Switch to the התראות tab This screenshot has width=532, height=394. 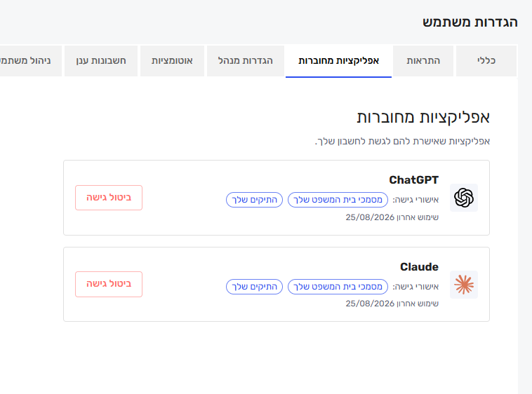pos(423,61)
